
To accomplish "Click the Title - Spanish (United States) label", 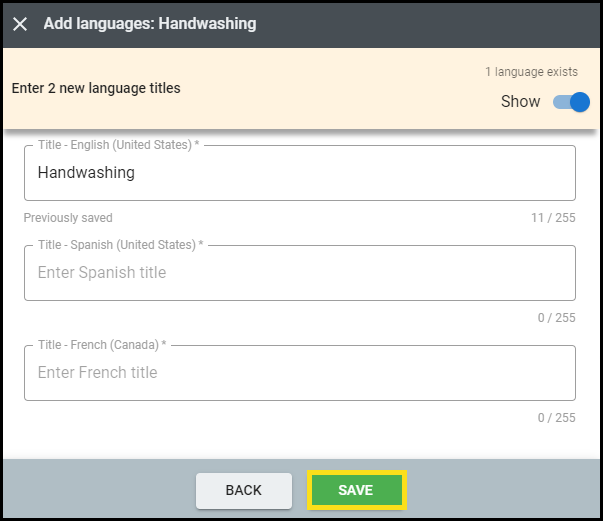I will tap(120, 245).
